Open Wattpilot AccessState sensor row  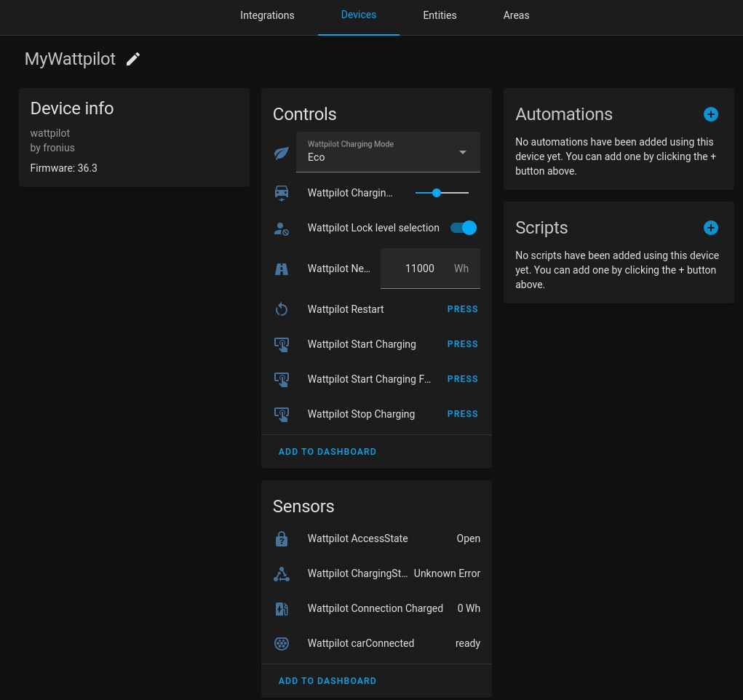click(x=377, y=539)
